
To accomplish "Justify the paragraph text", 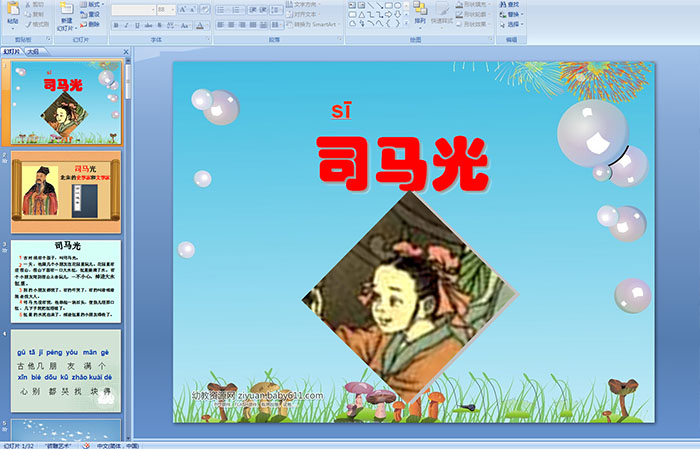I will coord(253,25).
